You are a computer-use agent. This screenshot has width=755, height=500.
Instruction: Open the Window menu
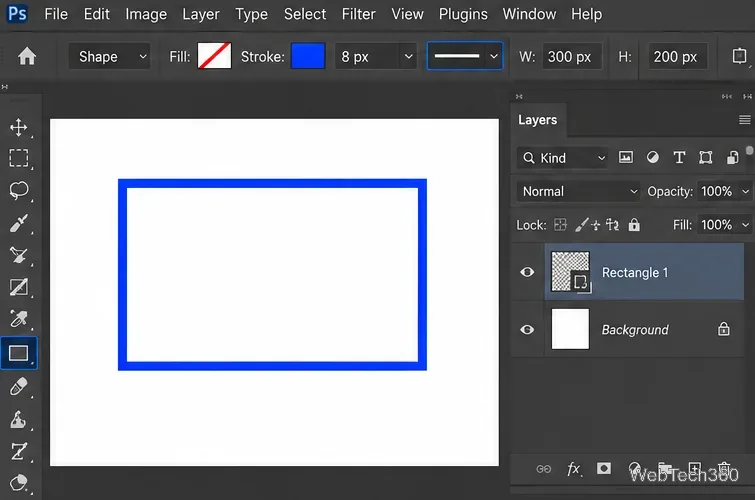529,14
